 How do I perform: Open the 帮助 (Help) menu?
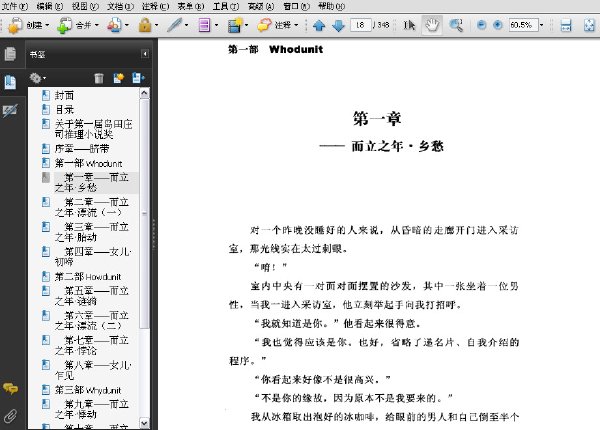331,6
